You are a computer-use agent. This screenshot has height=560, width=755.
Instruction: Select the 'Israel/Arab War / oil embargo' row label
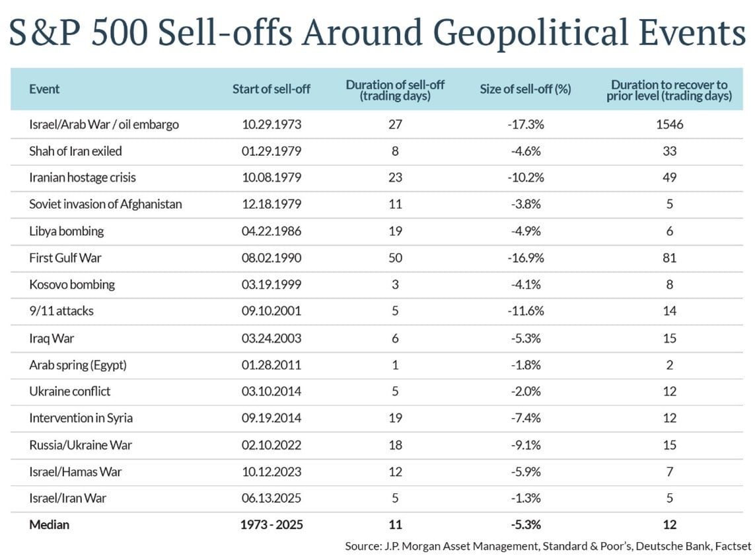(x=104, y=124)
